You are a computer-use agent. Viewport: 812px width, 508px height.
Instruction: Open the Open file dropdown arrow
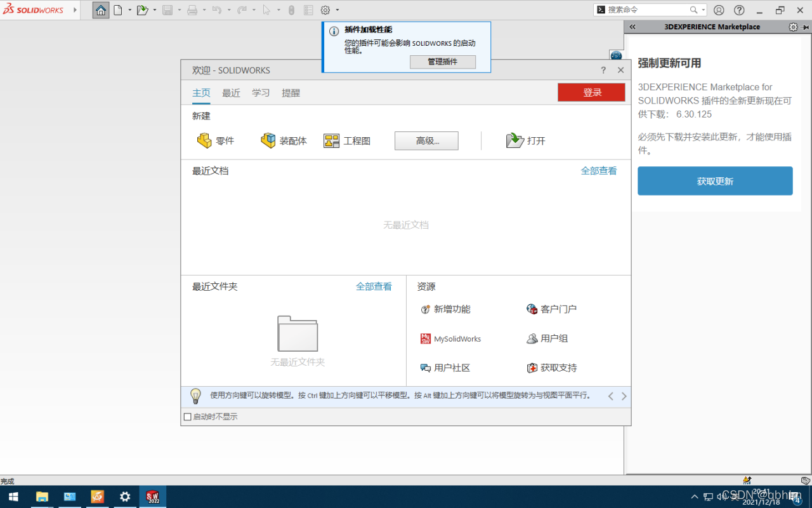pos(155,10)
